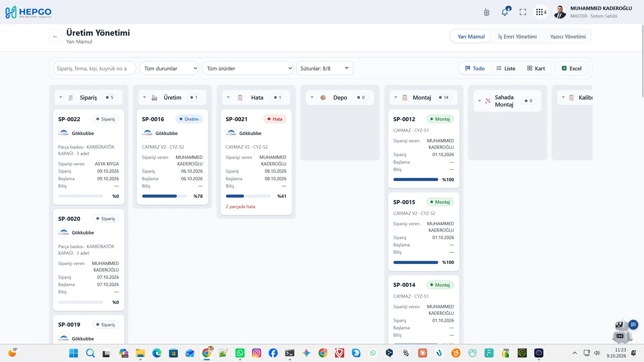Select the Liste view

pos(506,68)
